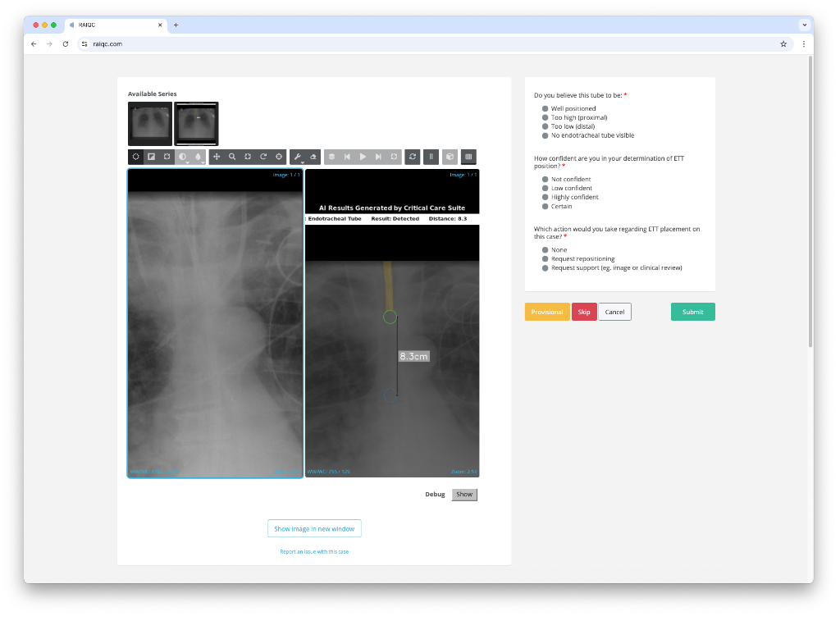Click the 3D cube icon in toolbar

(450, 156)
